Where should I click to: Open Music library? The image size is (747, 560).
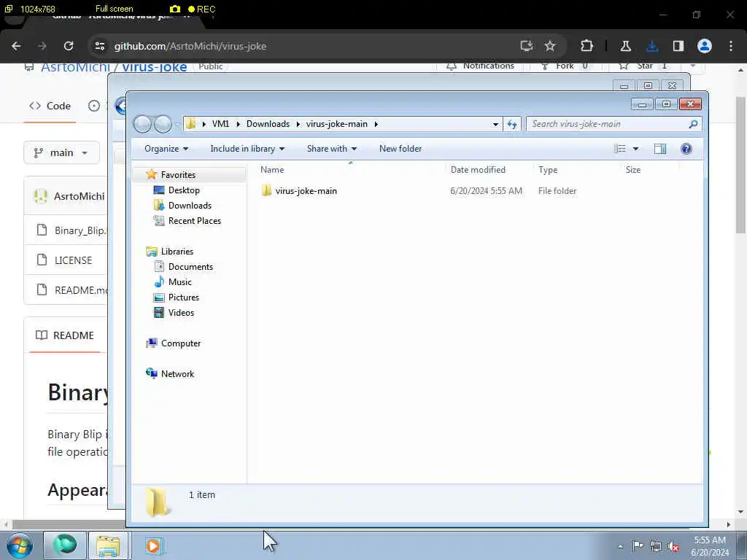click(x=179, y=282)
